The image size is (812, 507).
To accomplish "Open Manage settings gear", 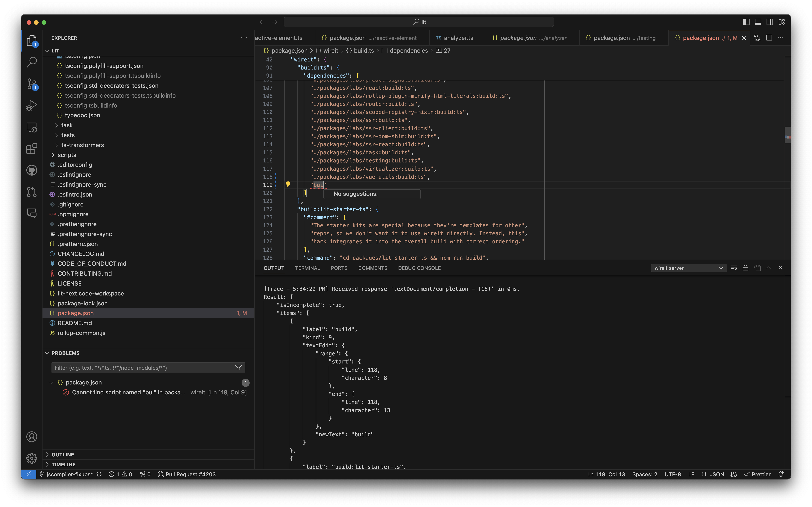I will pos(32,458).
